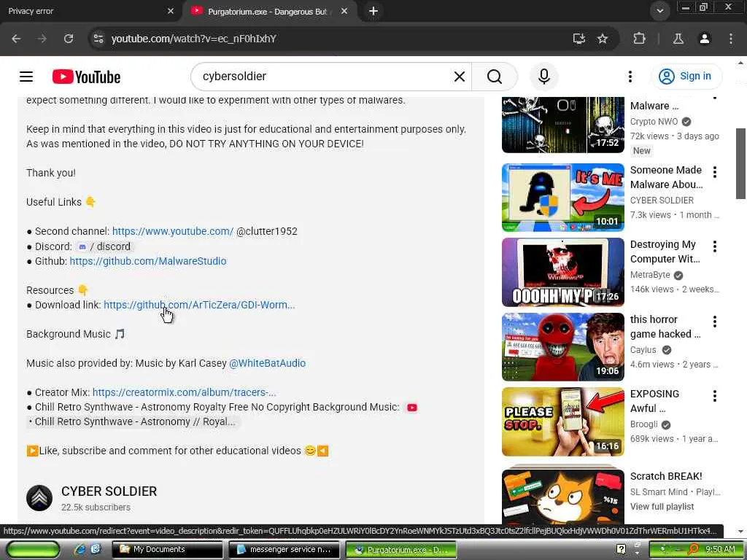This screenshot has height=560, width=747.
Task: Click the 9:50 AM taskbar clock
Action: pos(720,549)
